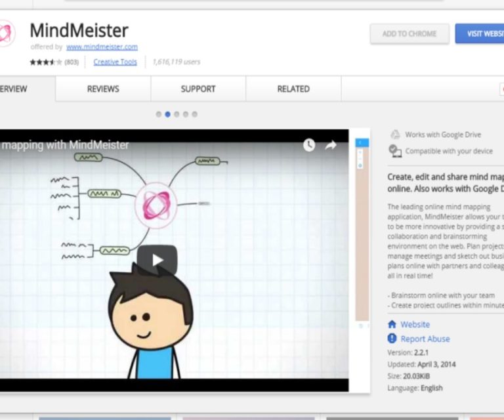Image resolution: width=504 pixels, height=420 pixels.
Task: Select the last carousel dot
Action: pos(194,114)
